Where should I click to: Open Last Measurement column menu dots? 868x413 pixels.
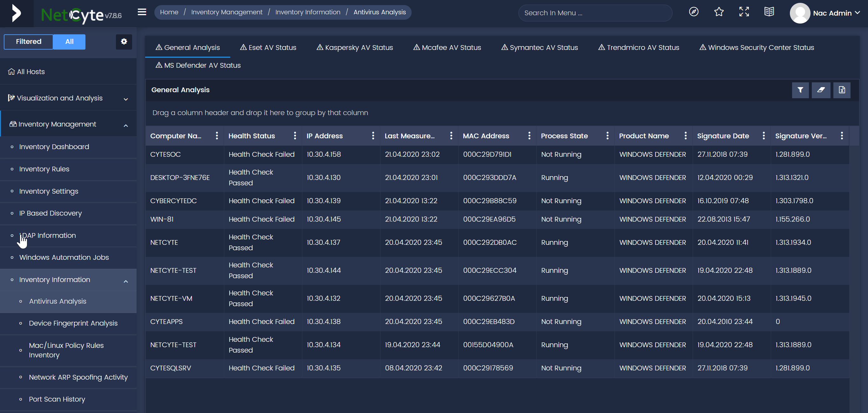(451, 136)
